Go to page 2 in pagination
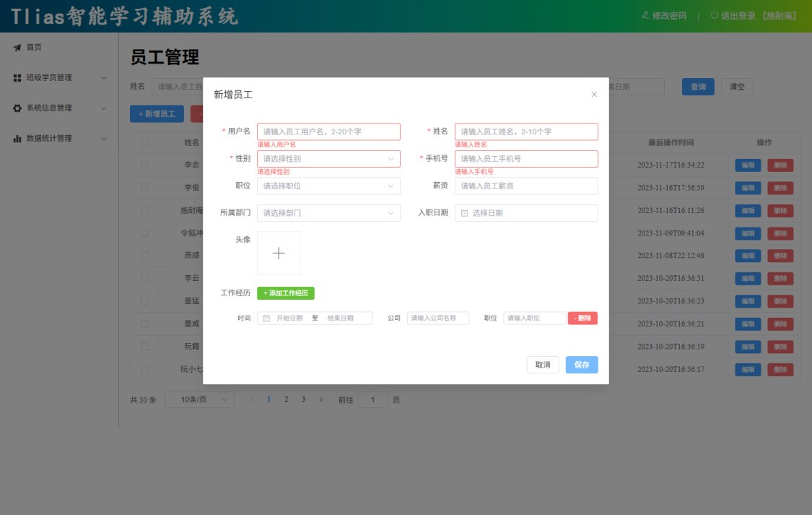 286,399
